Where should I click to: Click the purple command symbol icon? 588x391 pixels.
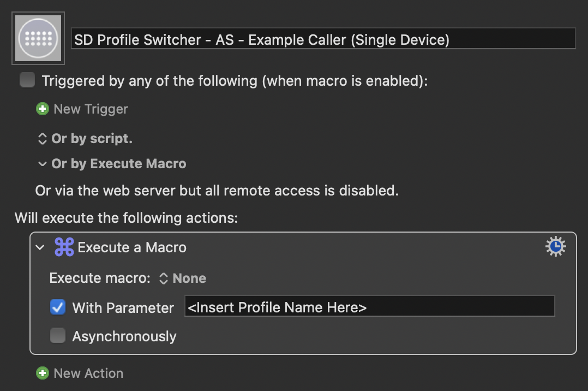[x=64, y=247]
